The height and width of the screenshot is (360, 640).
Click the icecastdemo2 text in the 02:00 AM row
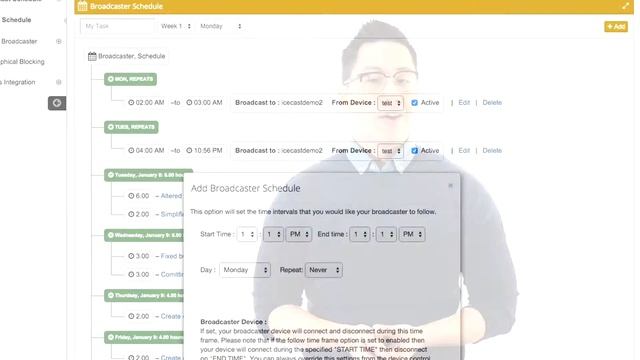click(302, 102)
